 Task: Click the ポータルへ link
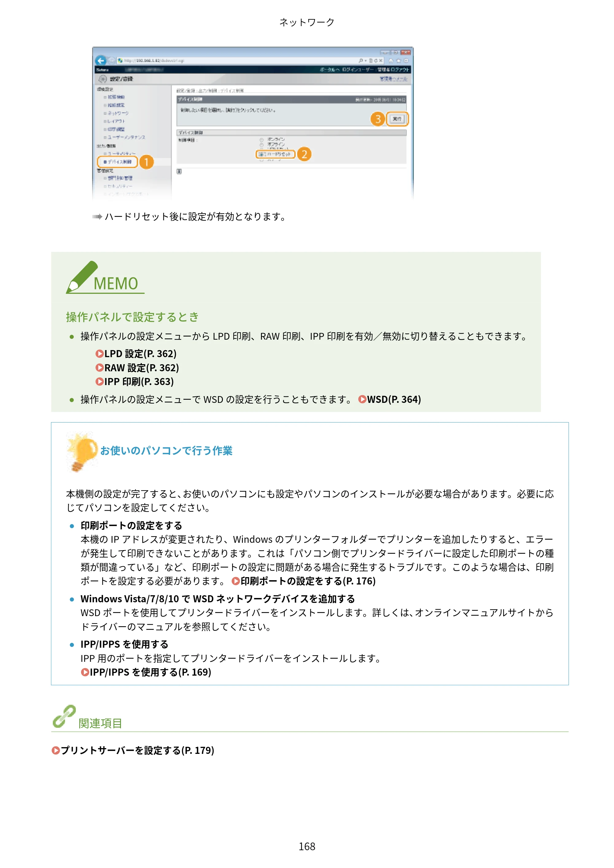tap(330, 70)
